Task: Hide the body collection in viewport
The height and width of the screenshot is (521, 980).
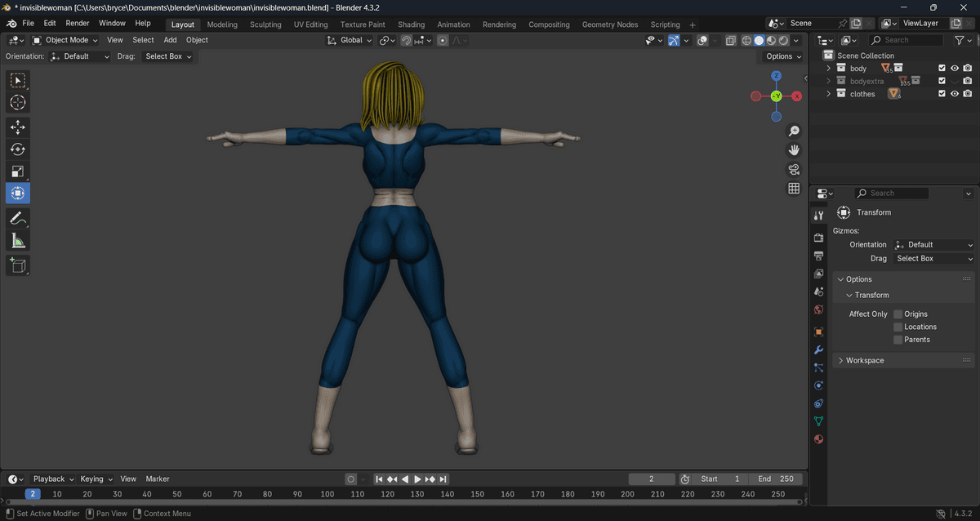Action: pyautogui.click(x=954, y=69)
